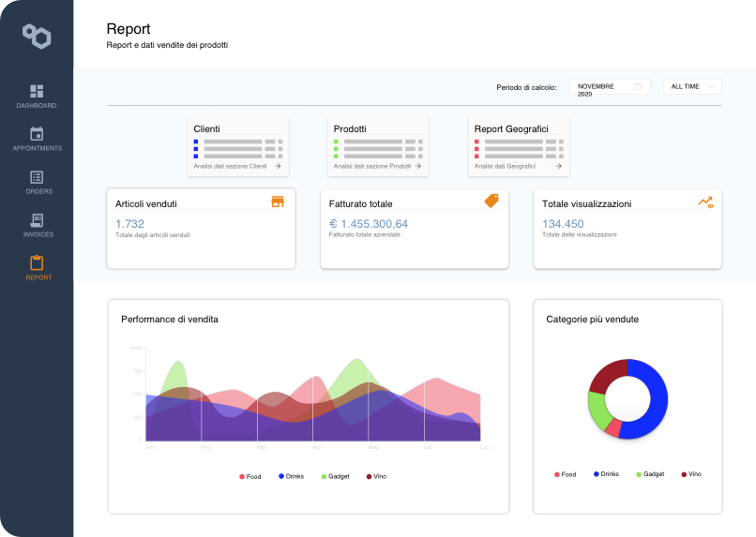756x537 pixels.
Task: Click the REPORT menu label
Action: [38, 277]
